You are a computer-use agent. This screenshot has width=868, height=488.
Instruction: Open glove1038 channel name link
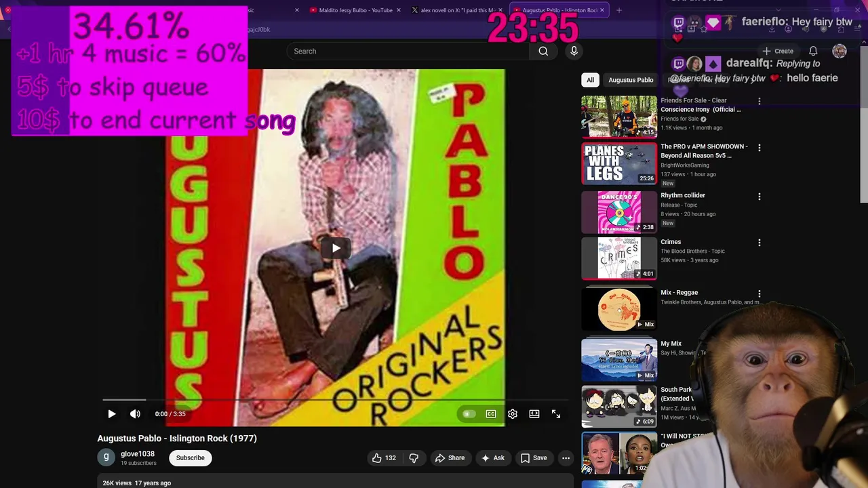tap(138, 454)
